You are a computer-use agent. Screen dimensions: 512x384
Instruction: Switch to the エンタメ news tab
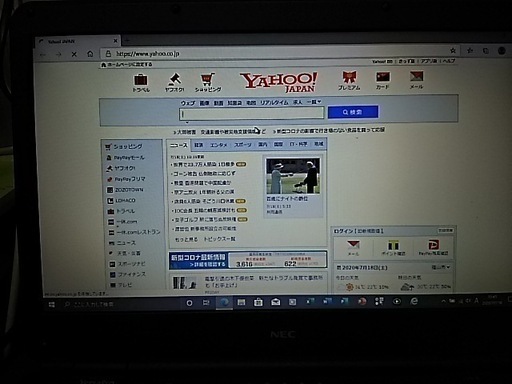pos(219,145)
